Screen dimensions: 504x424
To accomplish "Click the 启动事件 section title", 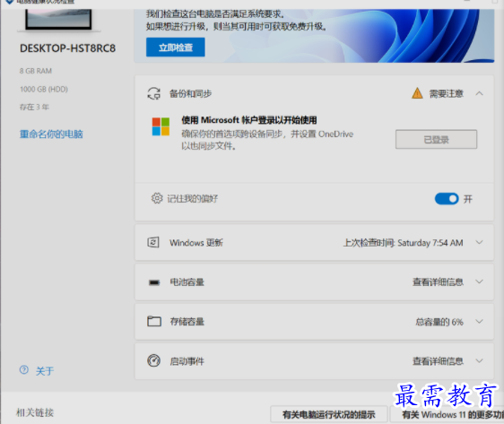I will pos(187,361).
